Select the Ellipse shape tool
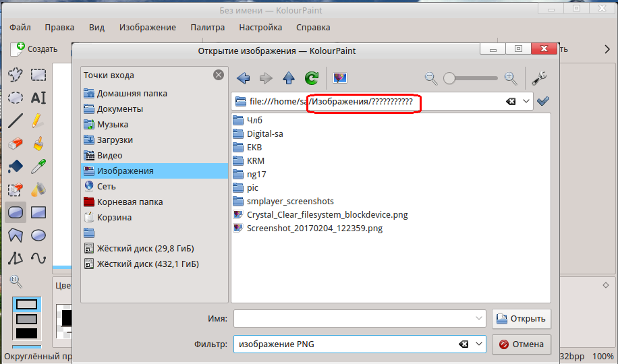 [38, 235]
